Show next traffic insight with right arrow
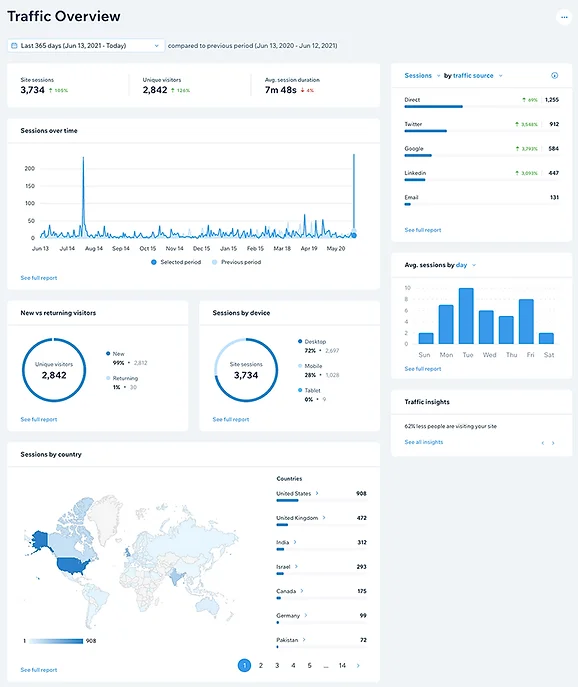 click(x=553, y=443)
